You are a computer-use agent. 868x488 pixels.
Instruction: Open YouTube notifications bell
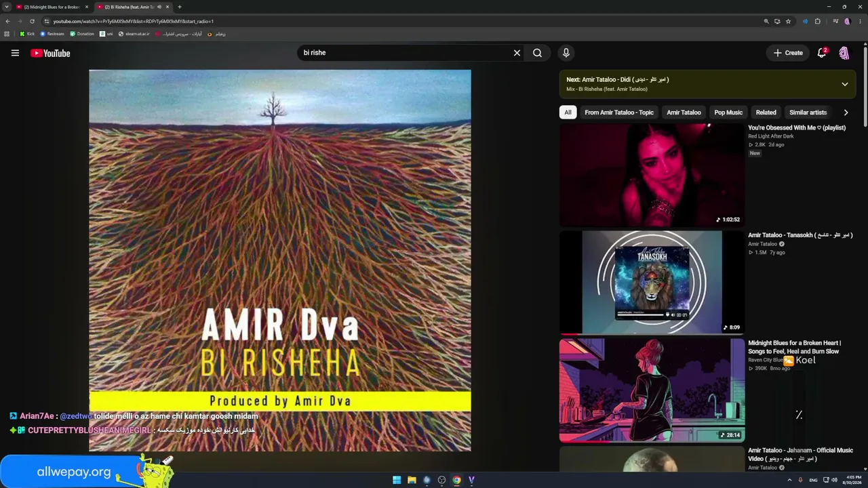822,53
